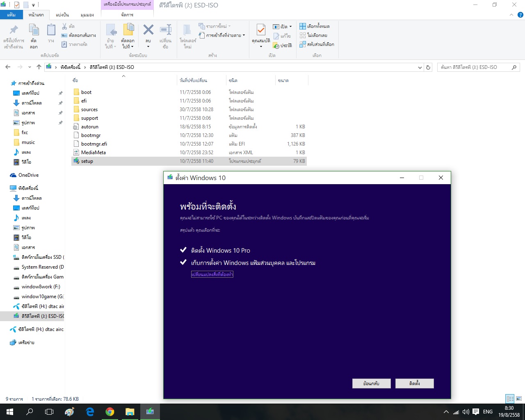Viewport: 525px width, 420px height.
Task: Click the Install (ติดตั้ง) button in setup
Action: (415, 383)
